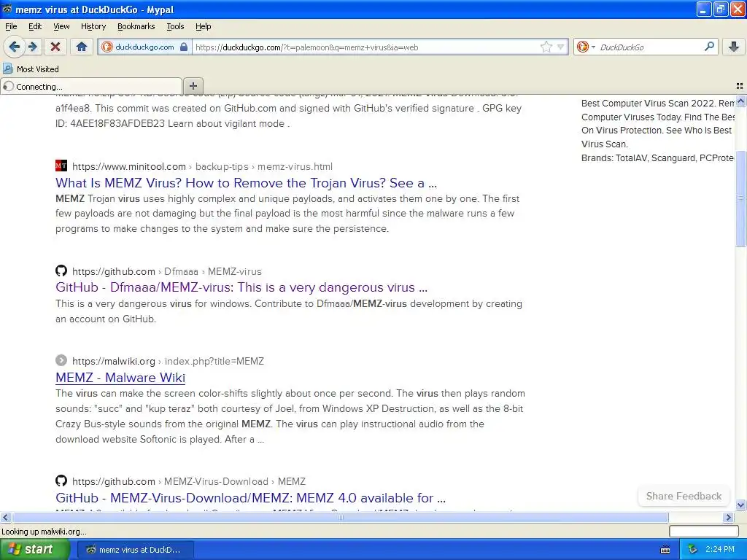Click the keyboard icon in system tray
This screenshot has height=560, width=747.
pos(665,550)
